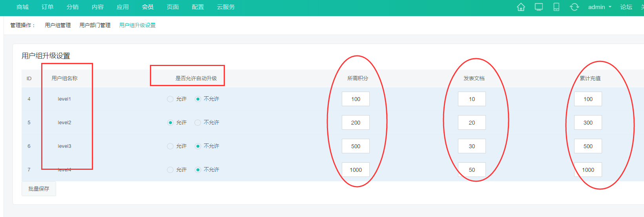Click the 所需积分 column header

click(358, 78)
